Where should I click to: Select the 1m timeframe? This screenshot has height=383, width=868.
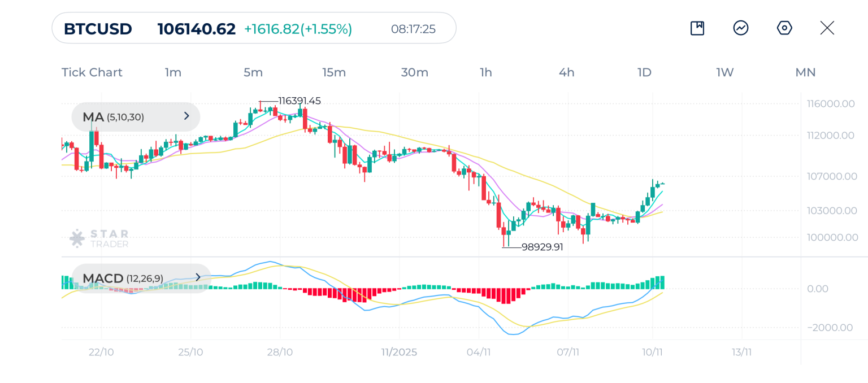point(173,72)
